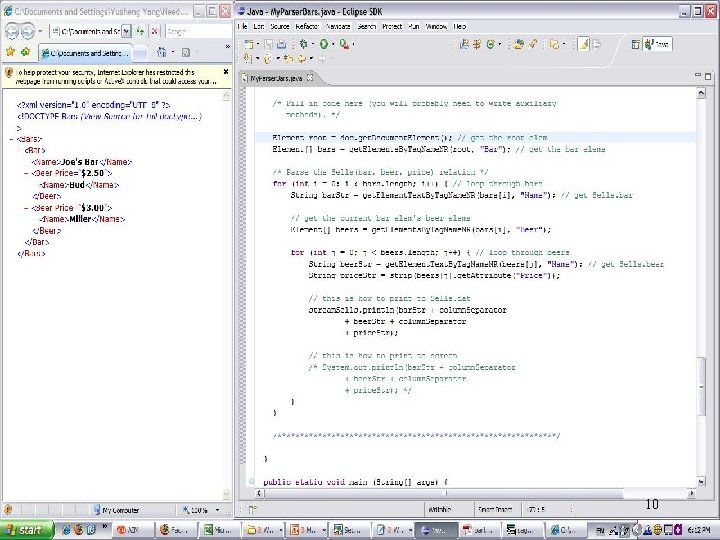Click the Internet Explorer Back arrow

tap(10, 32)
